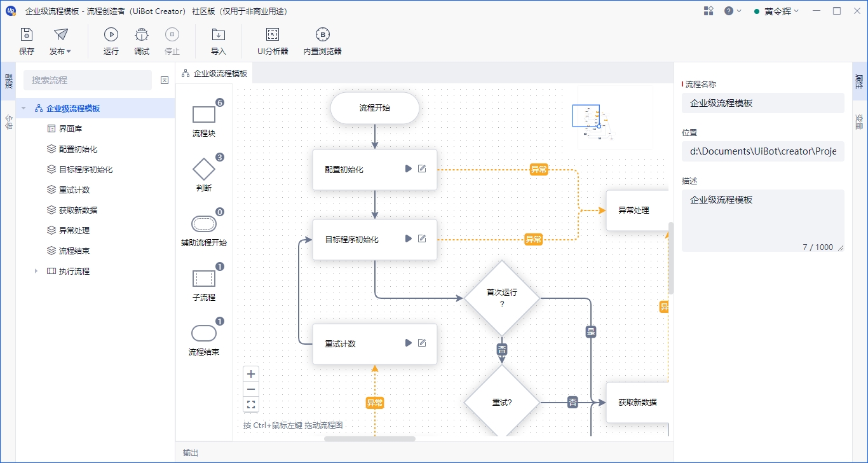
Task: Expand the 执行流程 tree node
Action: click(x=36, y=271)
